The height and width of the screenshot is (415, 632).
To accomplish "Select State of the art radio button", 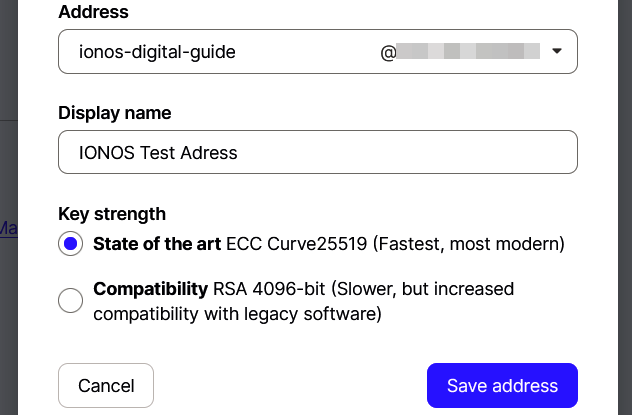I will 71,244.
